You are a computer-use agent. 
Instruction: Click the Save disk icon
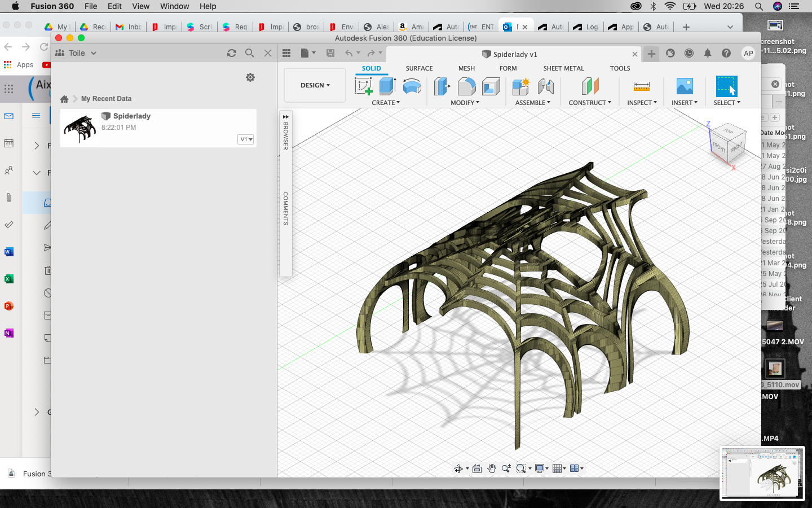click(330, 53)
